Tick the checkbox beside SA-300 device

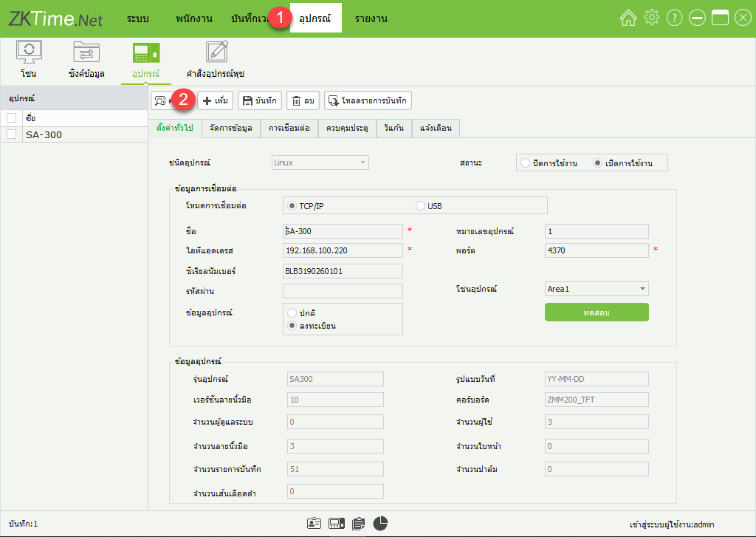point(12,134)
